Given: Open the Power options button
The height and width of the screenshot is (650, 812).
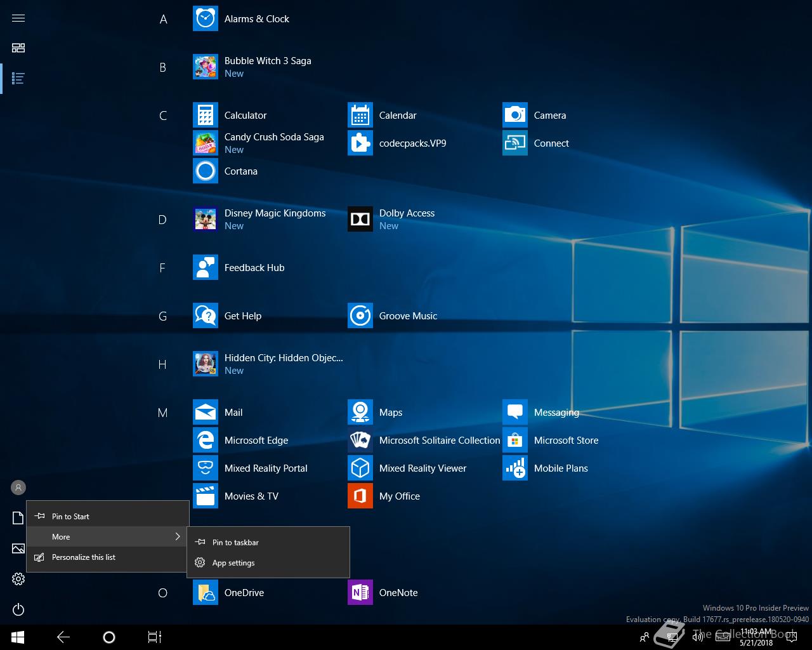Looking at the screenshot, I should (18, 609).
